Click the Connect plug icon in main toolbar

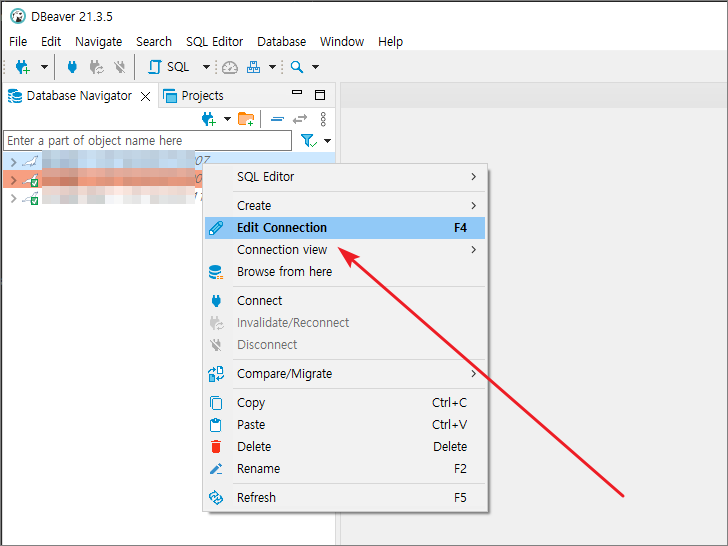(72, 67)
